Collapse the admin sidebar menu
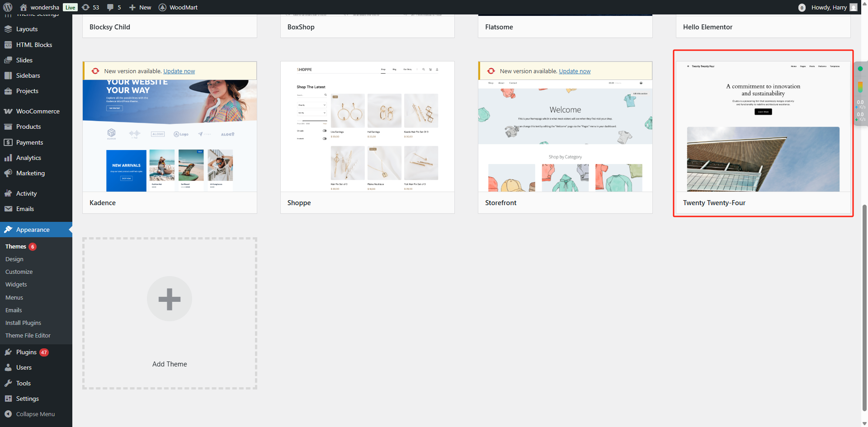This screenshot has width=868, height=427. pyautogui.click(x=30, y=414)
